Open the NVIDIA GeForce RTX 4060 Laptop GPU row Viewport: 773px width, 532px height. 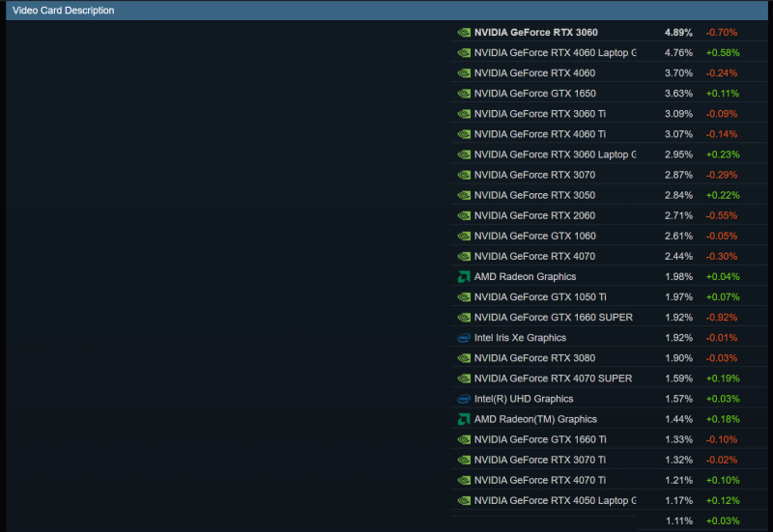555,53
